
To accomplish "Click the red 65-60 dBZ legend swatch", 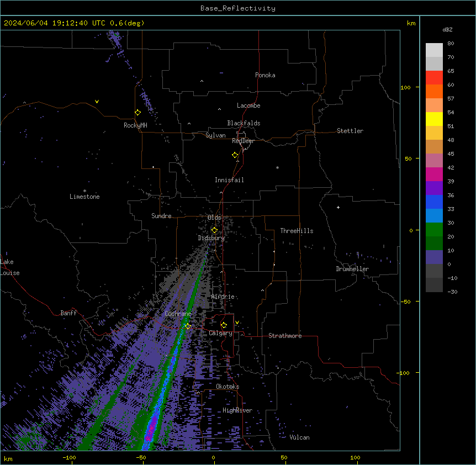I will pos(434,77).
